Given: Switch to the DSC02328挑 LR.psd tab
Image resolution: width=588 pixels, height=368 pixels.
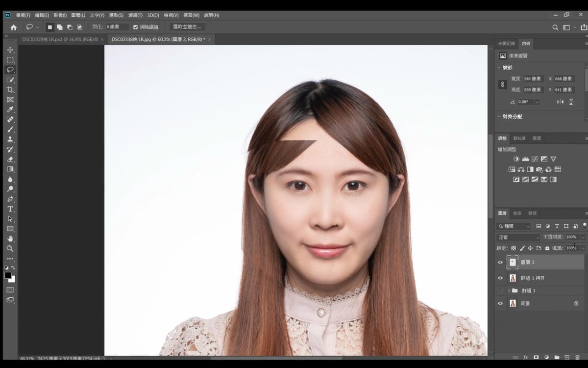Looking at the screenshot, I should pos(60,39).
